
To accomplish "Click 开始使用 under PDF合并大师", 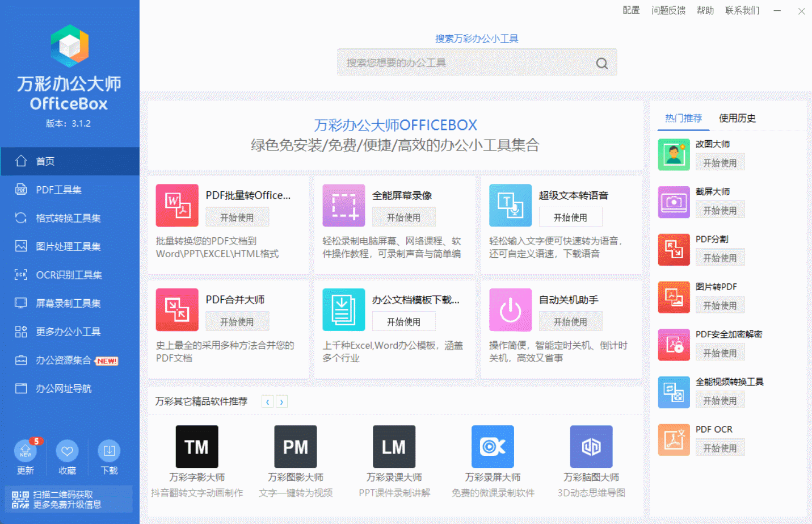I will tap(237, 321).
